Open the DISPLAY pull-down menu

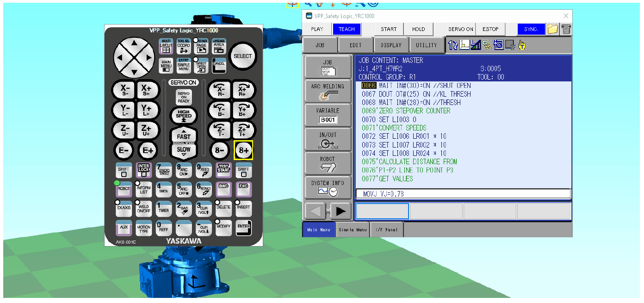click(x=391, y=45)
